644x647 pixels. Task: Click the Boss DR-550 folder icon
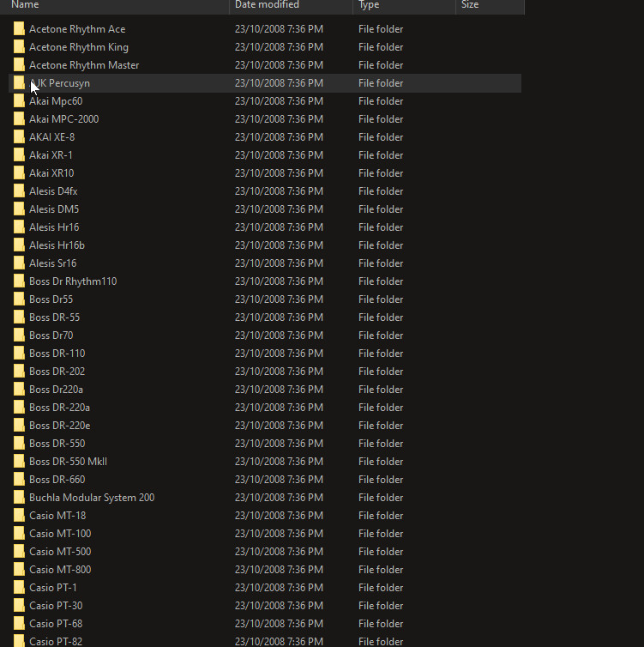coord(19,443)
